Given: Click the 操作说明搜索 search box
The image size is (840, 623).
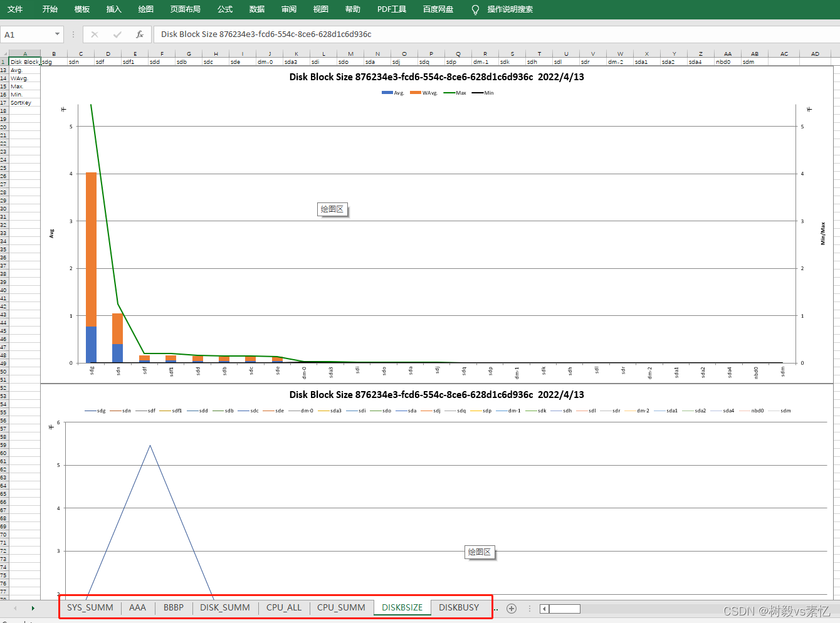Looking at the screenshot, I should 510,9.
